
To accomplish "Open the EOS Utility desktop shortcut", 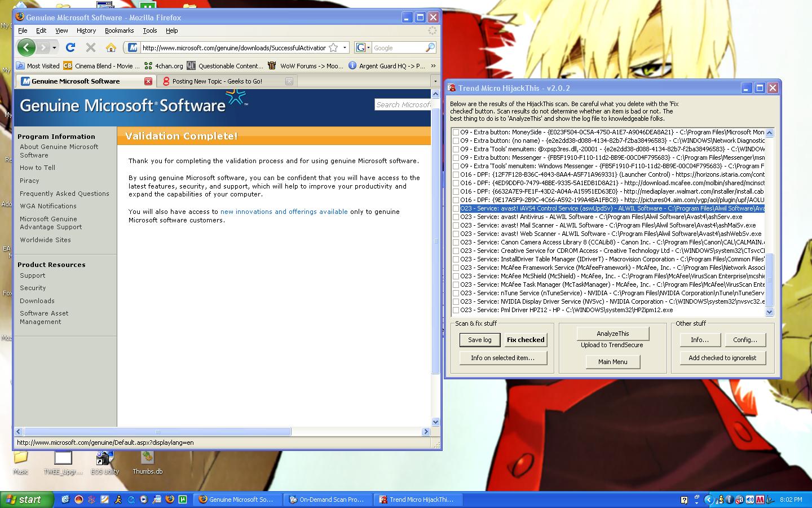I will coord(105,462).
